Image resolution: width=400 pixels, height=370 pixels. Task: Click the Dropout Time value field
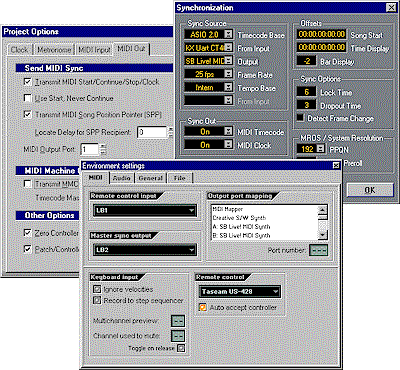tap(307, 105)
